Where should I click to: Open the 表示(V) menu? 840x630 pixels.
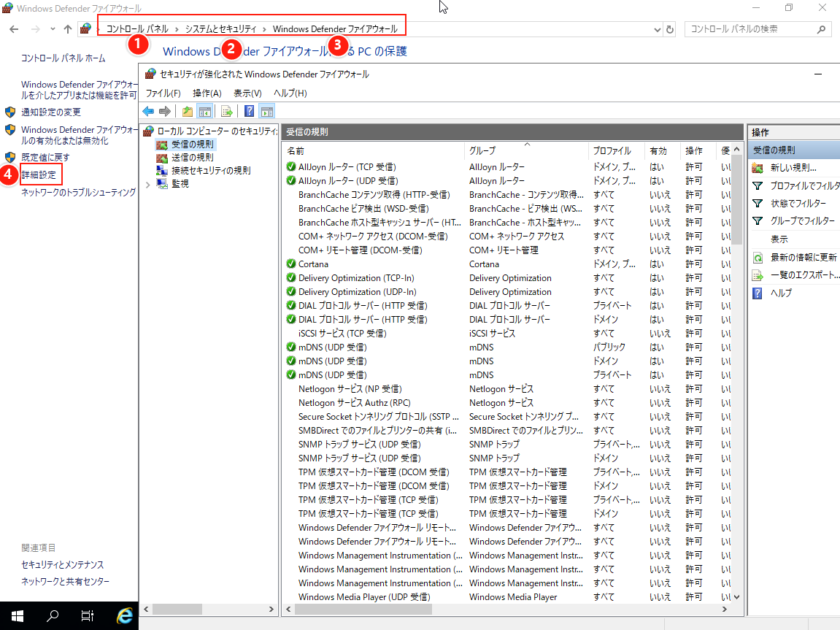247,93
